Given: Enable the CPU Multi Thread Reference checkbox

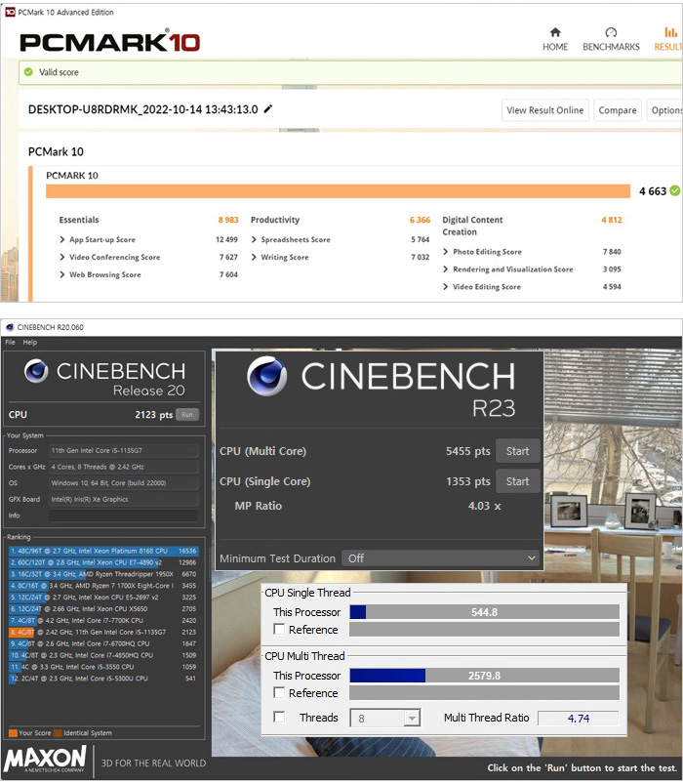Looking at the screenshot, I should (279, 692).
